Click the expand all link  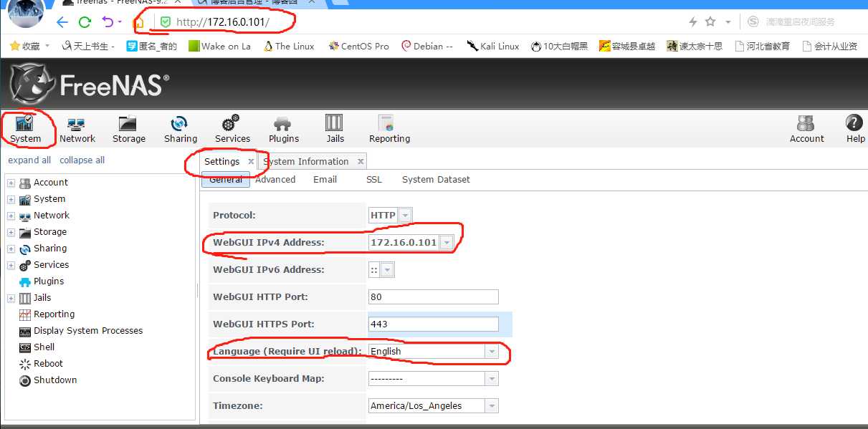[x=29, y=160]
